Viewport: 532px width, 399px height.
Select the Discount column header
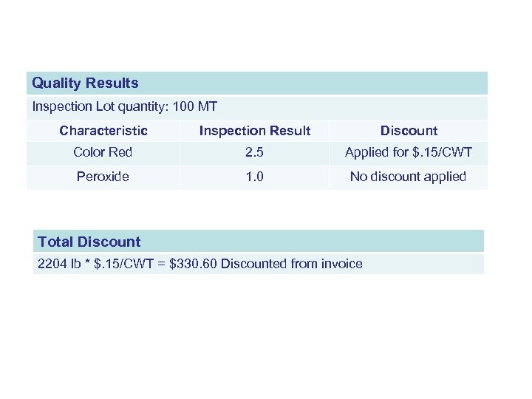pyautogui.click(x=409, y=131)
